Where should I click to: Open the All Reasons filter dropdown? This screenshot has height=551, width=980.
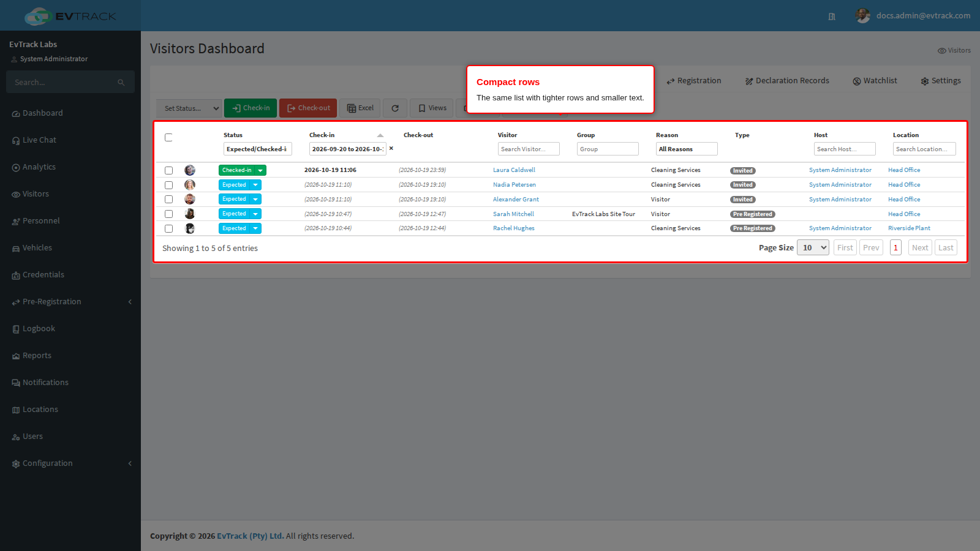[x=687, y=149]
